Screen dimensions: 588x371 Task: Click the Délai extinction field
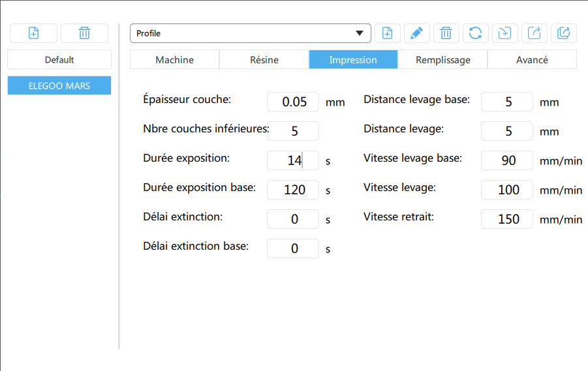[293, 219]
